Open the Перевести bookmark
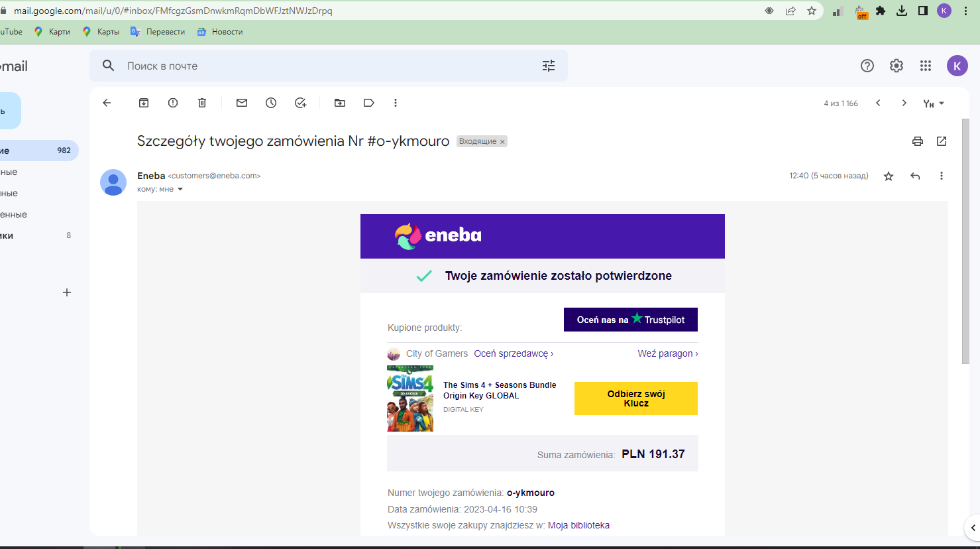980x549 pixels. tap(158, 32)
